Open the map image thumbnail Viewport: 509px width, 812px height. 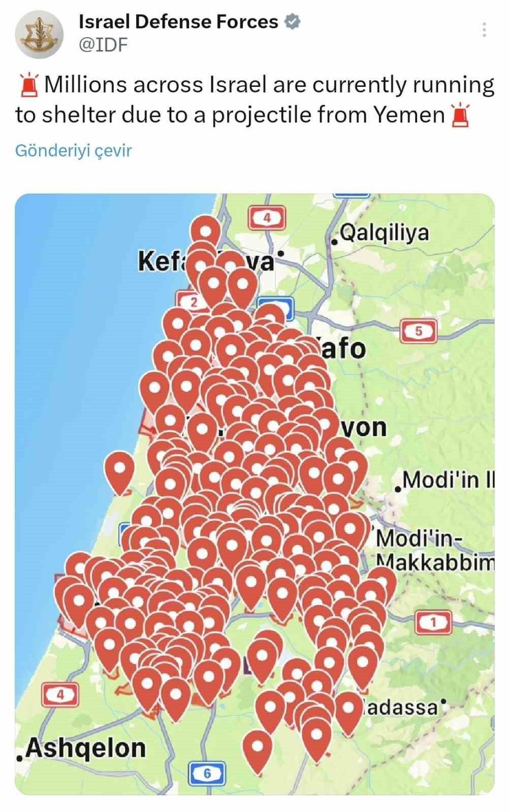[254, 494]
